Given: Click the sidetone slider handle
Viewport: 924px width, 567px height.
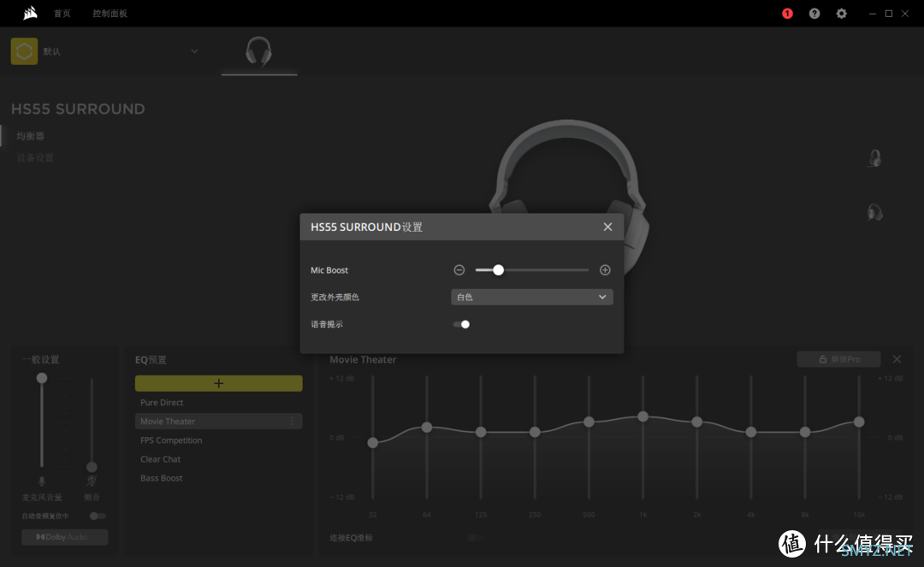Looking at the screenshot, I should [x=92, y=467].
